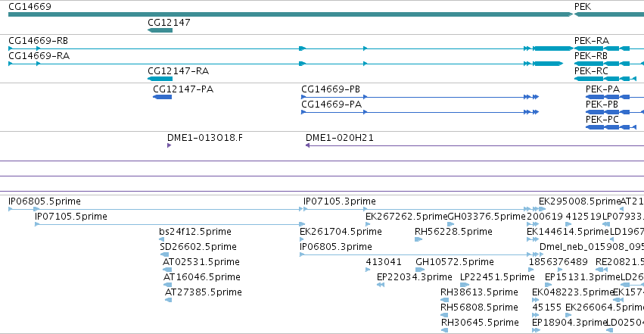Click the DME1-013O18.F arrow marker
The height and width of the screenshot is (334, 644).
[170, 145]
